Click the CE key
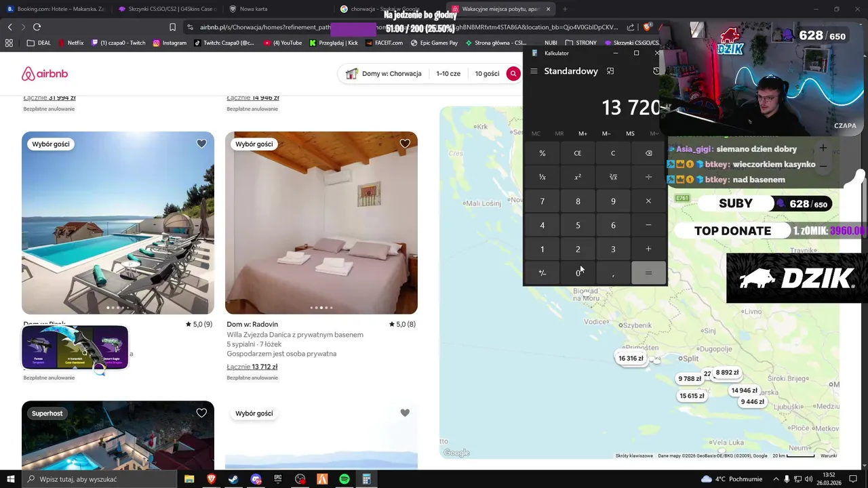Screen dimensions: 868x488 point(578,153)
